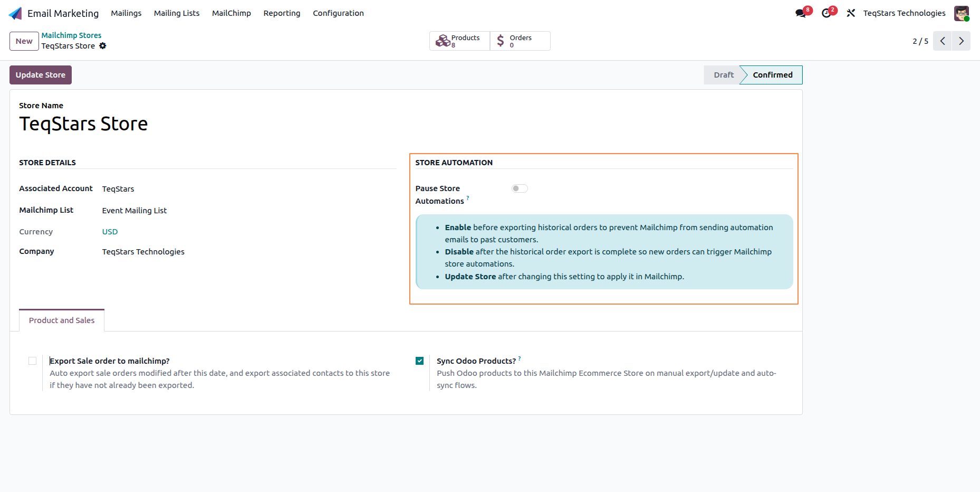Click the Mailchimp List value Event Mailing List
This screenshot has width=980, height=492.
coord(134,211)
